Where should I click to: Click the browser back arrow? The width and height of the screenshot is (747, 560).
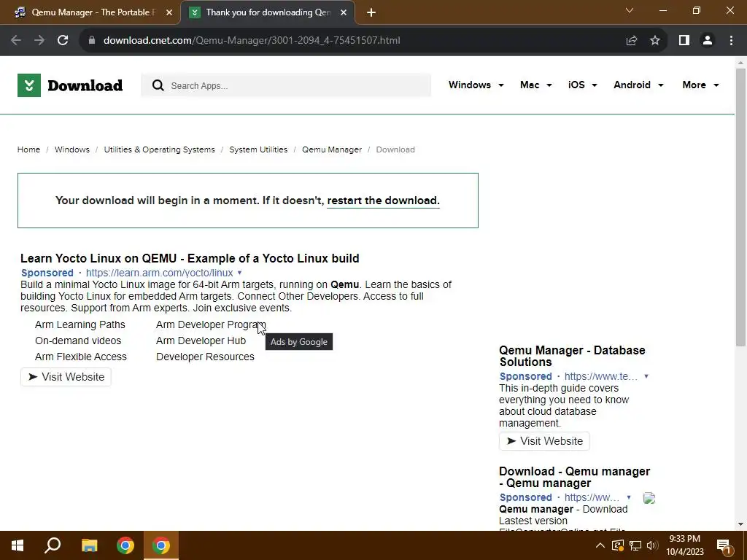(16, 41)
